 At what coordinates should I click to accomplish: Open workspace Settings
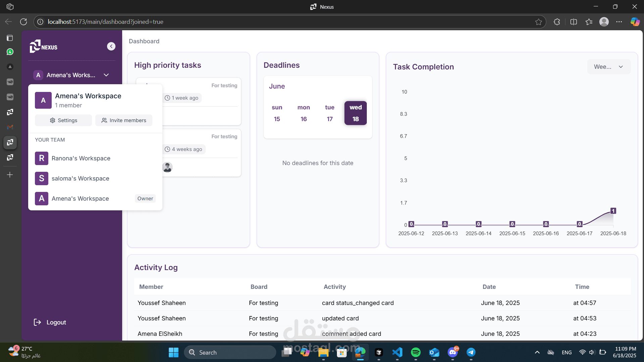point(63,120)
